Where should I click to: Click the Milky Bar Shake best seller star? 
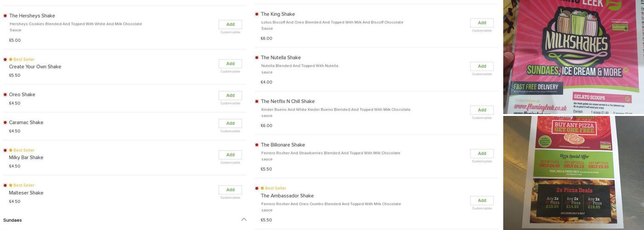click(x=11, y=150)
